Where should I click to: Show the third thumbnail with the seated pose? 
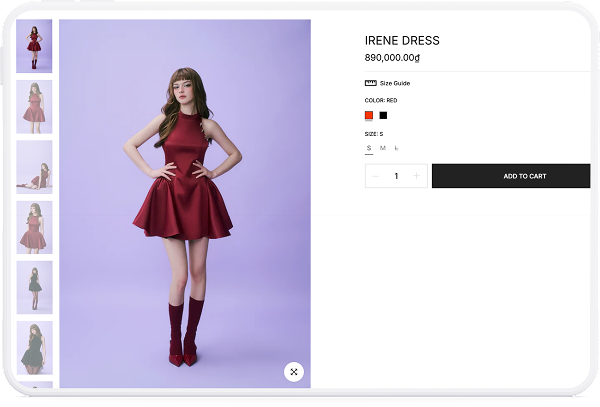[x=34, y=167]
